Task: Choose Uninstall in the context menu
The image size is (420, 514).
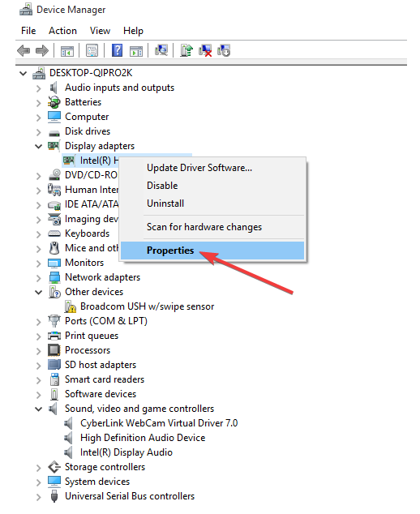Action: [212, 203]
